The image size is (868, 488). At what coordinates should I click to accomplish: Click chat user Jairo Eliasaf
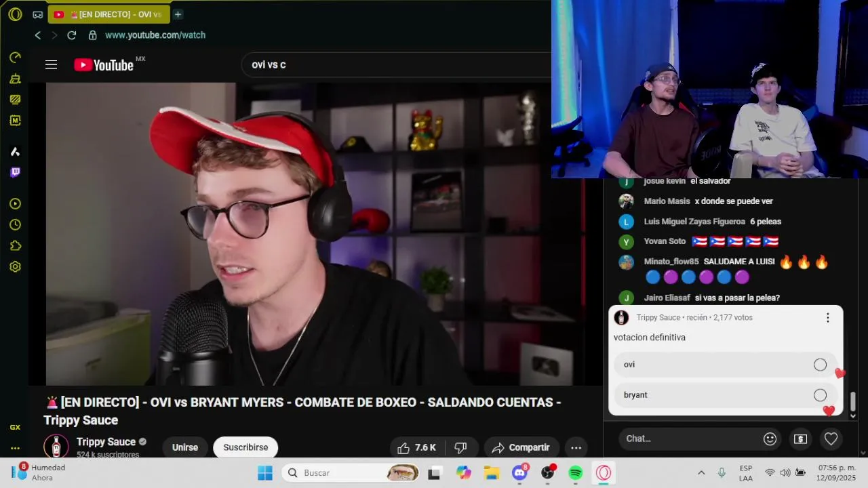pyautogui.click(x=667, y=298)
